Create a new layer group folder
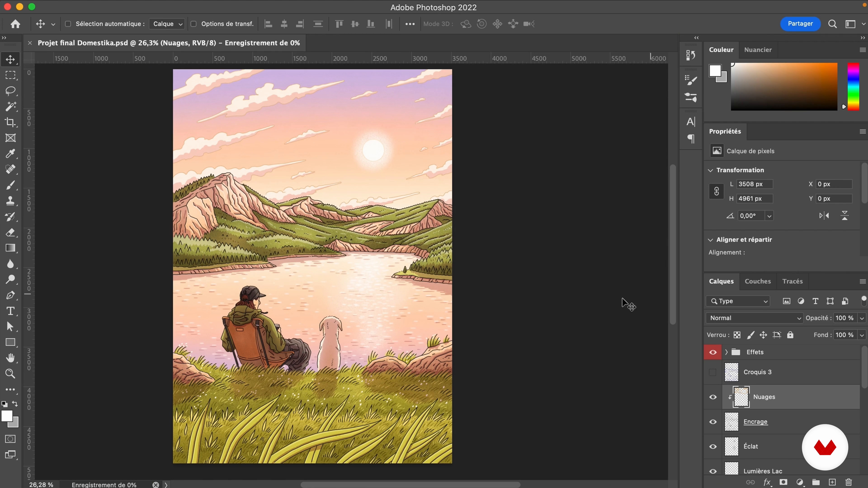The height and width of the screenshot is (488, 868). tap(816, 482)
